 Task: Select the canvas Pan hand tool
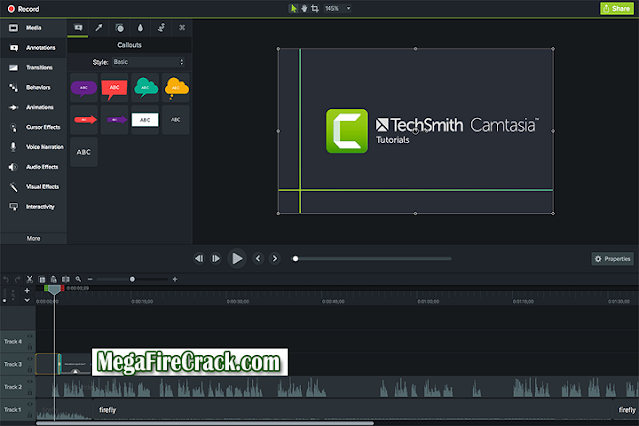pyautogui.click(x=304, y=8)
